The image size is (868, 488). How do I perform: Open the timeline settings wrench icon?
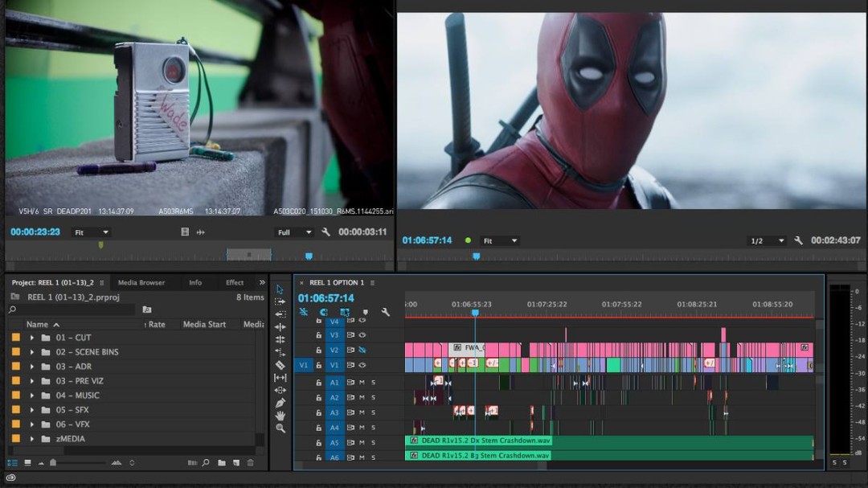385,312
